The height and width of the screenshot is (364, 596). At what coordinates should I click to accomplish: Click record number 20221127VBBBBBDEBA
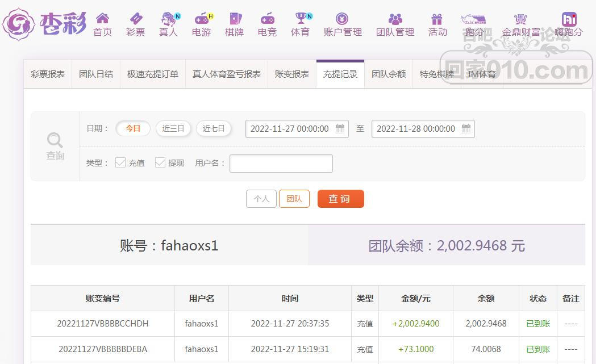103,349
